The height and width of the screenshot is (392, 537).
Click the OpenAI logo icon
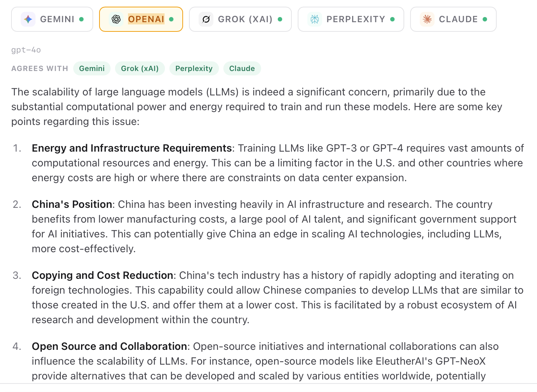click(x=116, y=19)
